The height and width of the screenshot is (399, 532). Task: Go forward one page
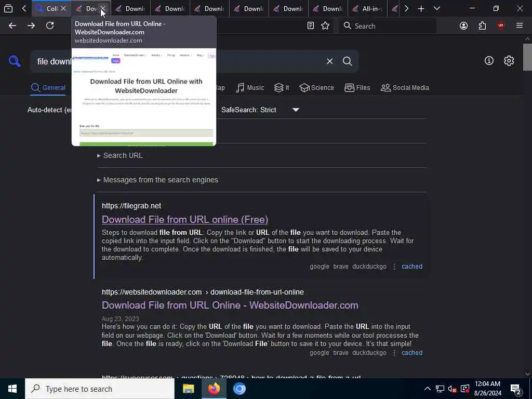click(31, 26)
